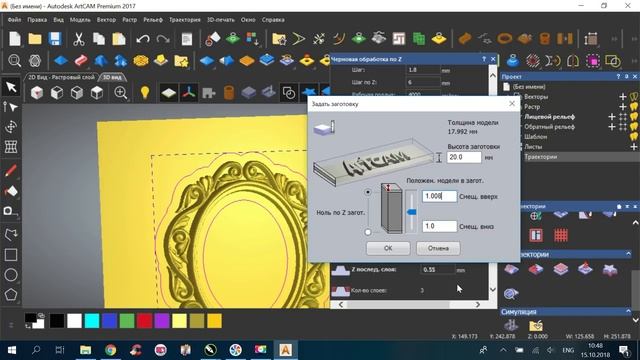Image resolution: width=640 pixels, height=360 pixels.
Task: Select the Траектории tree item in Project
Action: (540, 157)
